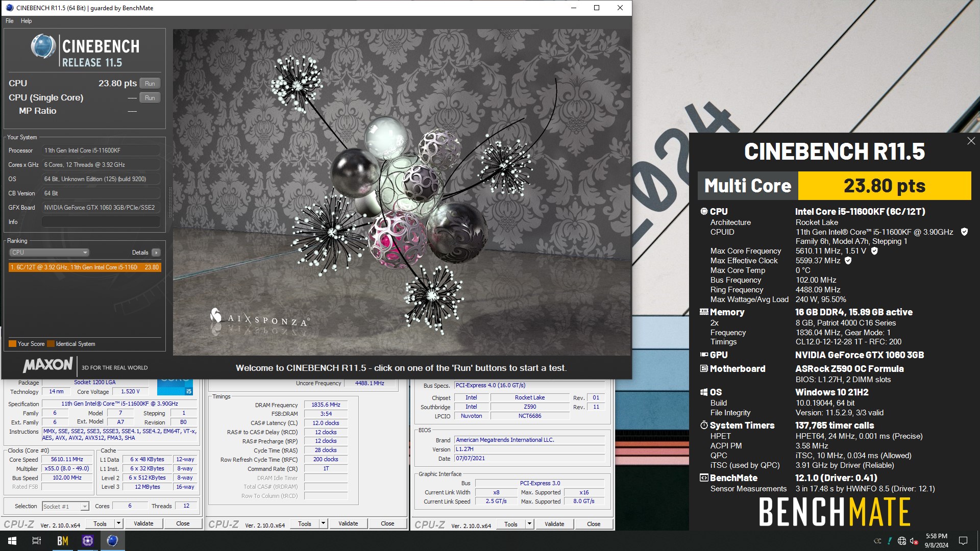Viewport: 980px width, 551px height.
Task: Open the Cinebench taskbar icon
Action: pyautogui.click(x=112, y=541)
